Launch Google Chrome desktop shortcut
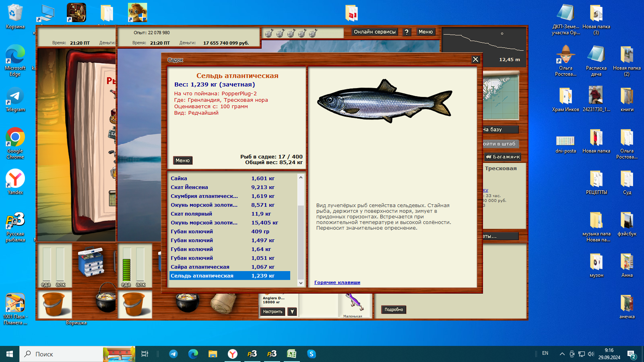 click(15, 143)
